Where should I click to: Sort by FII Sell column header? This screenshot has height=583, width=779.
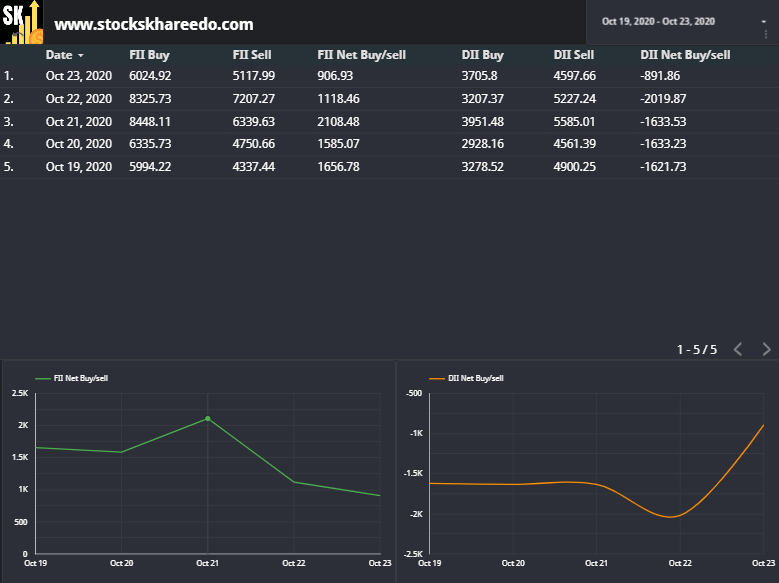252,55
